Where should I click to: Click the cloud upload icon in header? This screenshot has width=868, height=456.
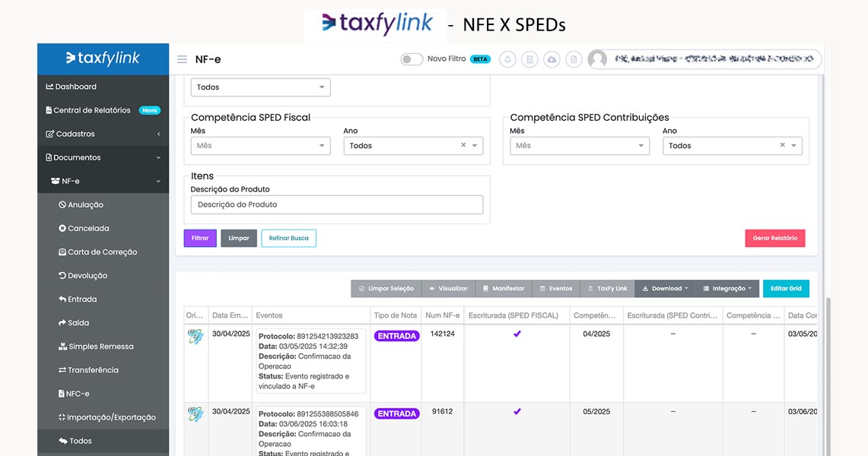click(x=552, y=59)
